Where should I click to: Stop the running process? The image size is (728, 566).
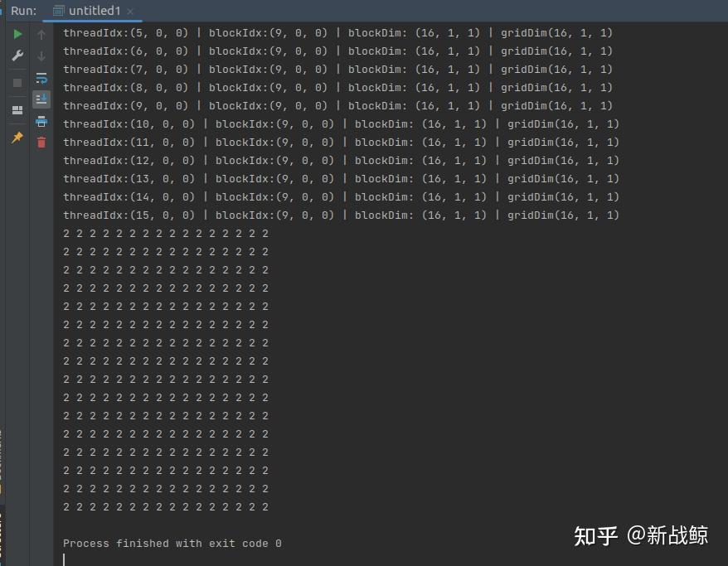click(17, 81)
